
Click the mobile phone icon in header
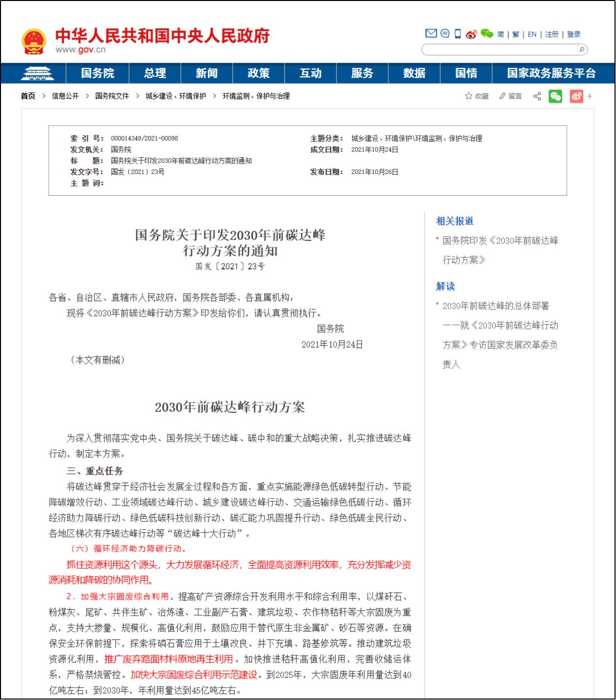pos(458,34)
